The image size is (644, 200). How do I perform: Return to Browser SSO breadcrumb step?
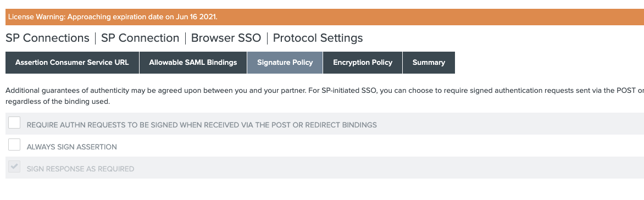click(x=226, y=38)
